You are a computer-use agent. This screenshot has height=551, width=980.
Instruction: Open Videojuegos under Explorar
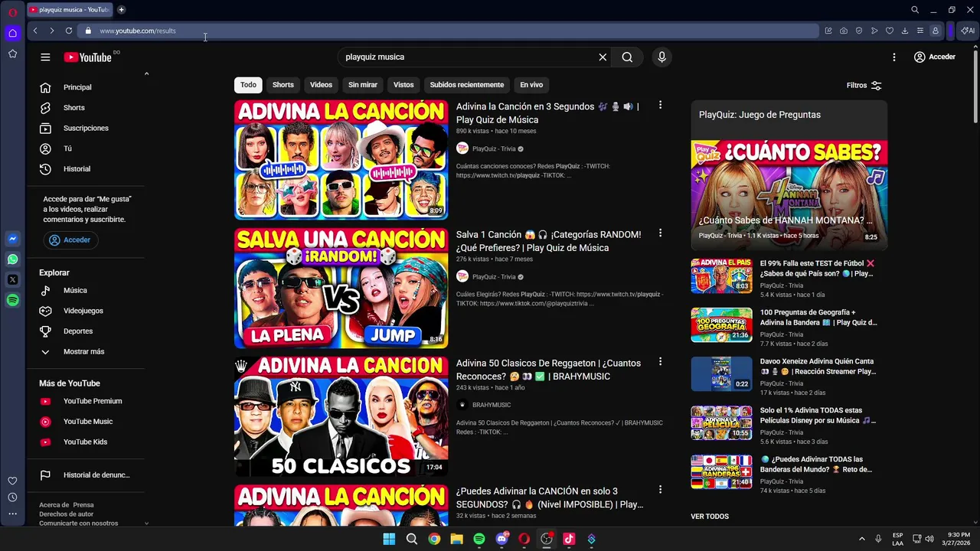tap(84, 311)
